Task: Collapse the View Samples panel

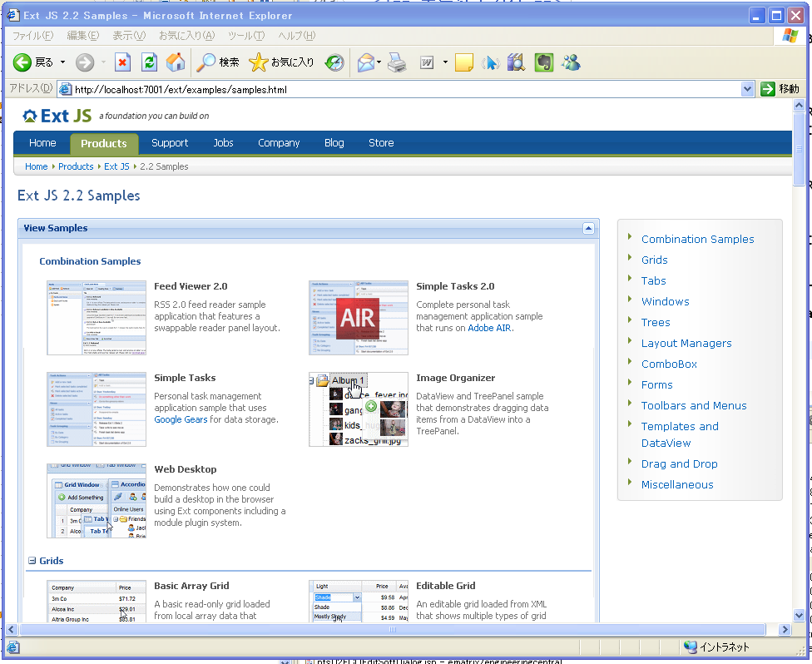Action: [588, 229]
